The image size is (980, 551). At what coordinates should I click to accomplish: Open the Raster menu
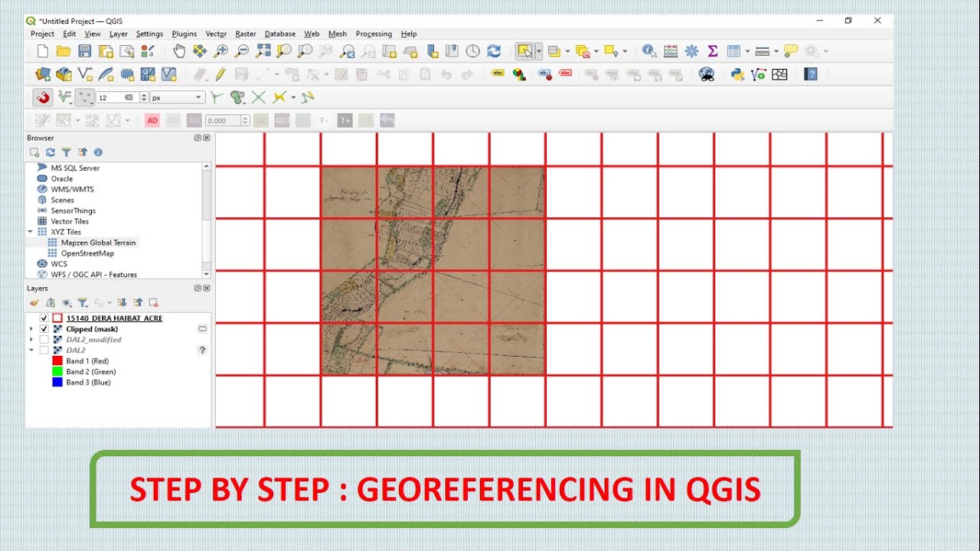click(246, 34)
